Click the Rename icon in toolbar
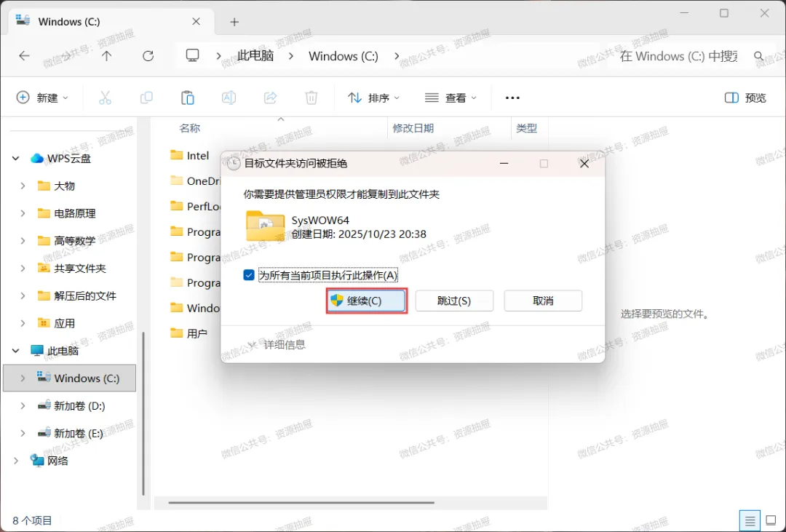Screen dimensions: 786x532 tap(229, 98)
